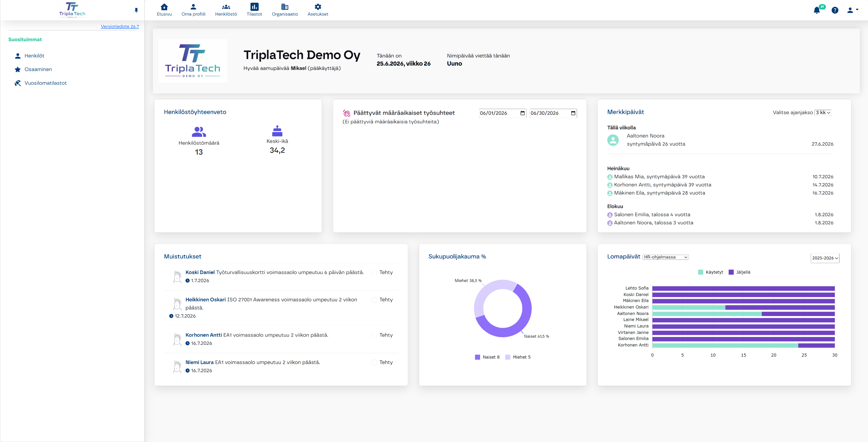Click Aaltonen Noora talossa 3 vuotta row
The image size is (868, 442).
click(x=720, y=223)
